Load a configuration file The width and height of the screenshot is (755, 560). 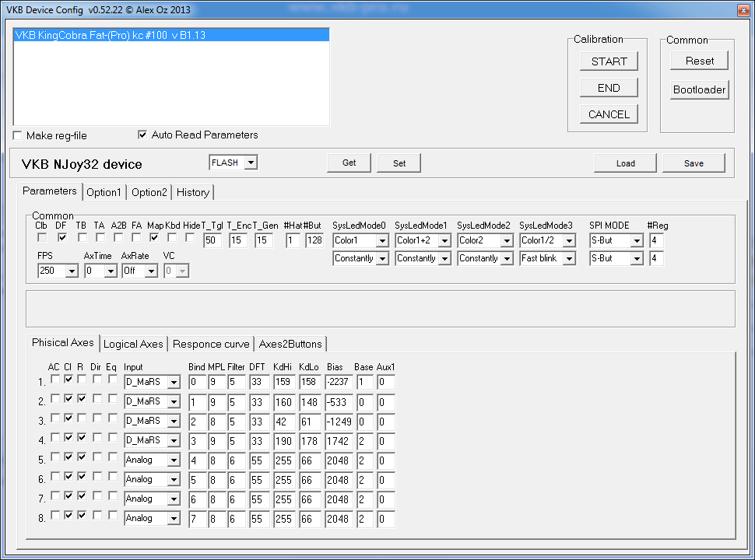pyautogui.click(x=625, y=163)
